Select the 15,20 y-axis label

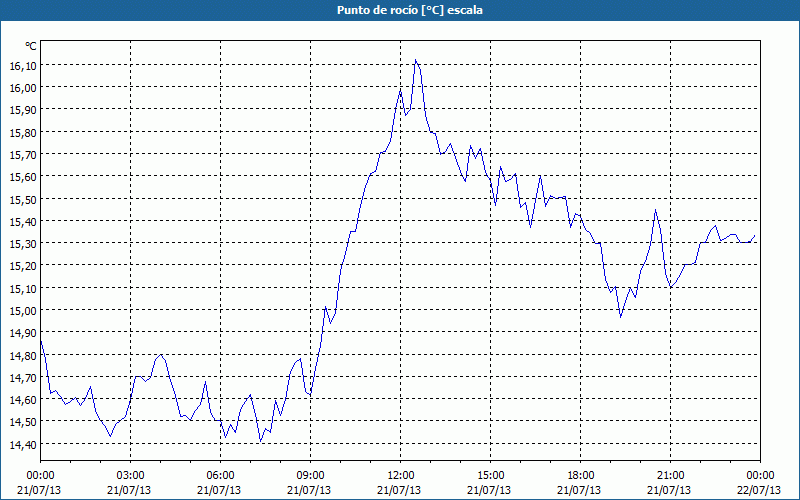[x=23, y=265]
